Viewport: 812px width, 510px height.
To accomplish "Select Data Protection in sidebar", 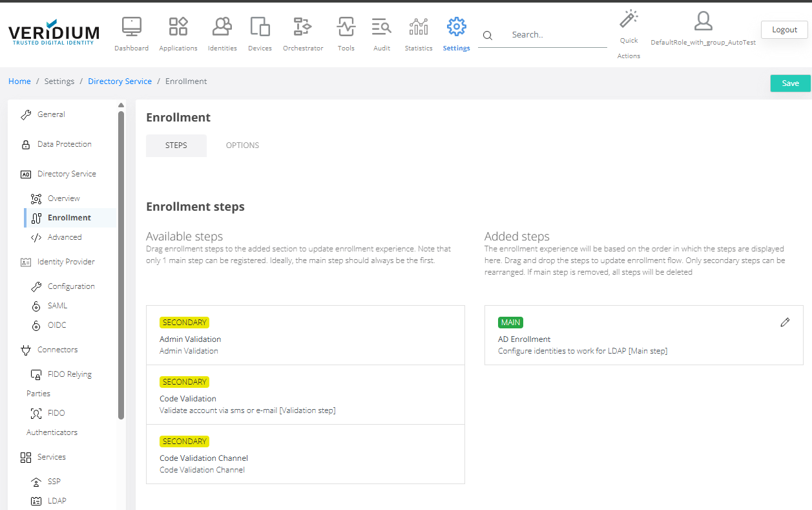I will pyautogui.click(x=65, y=144).
